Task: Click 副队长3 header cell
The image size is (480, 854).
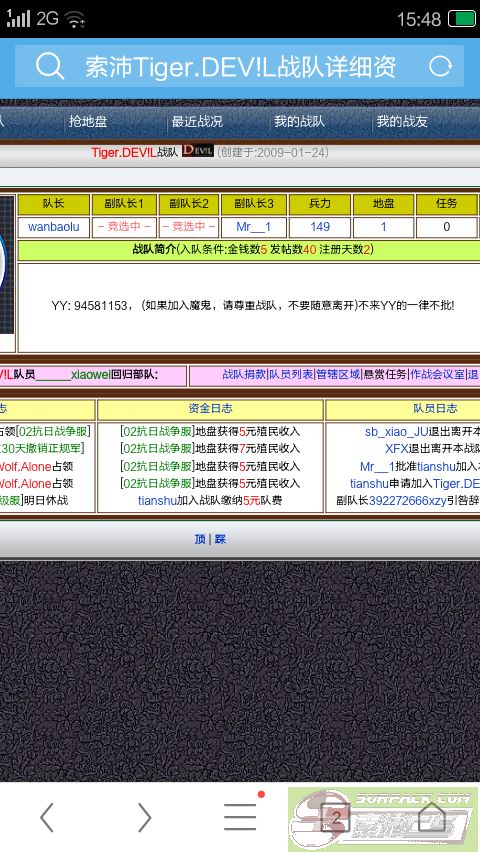Action: click(254, 204)
